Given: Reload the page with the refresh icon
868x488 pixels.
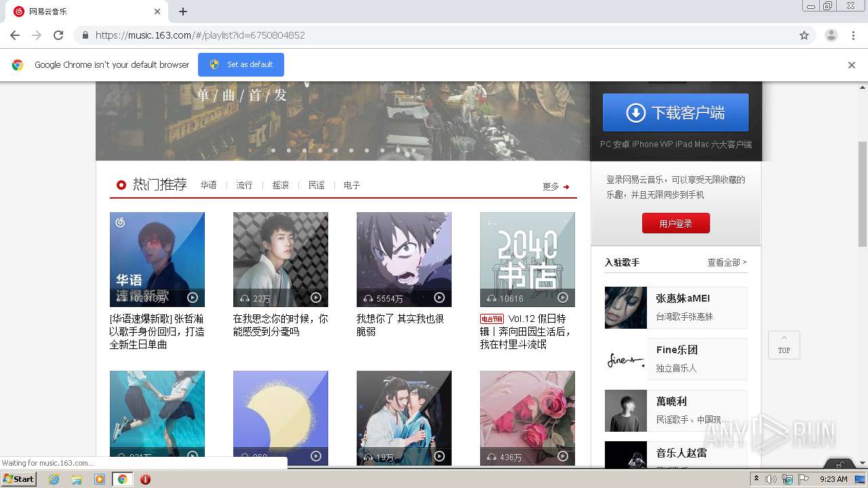Looking at the screenshot, I should (x=58, y=35).
